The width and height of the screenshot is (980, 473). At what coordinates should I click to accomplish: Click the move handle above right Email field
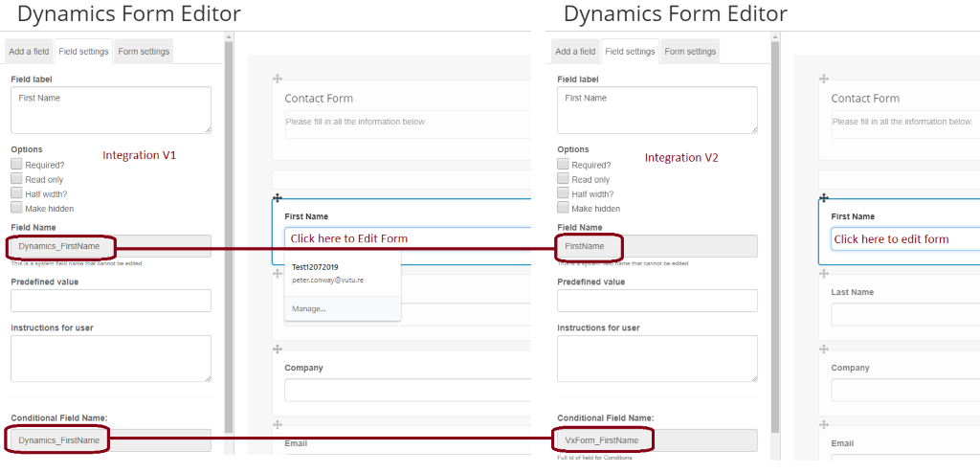coord(824,425)
